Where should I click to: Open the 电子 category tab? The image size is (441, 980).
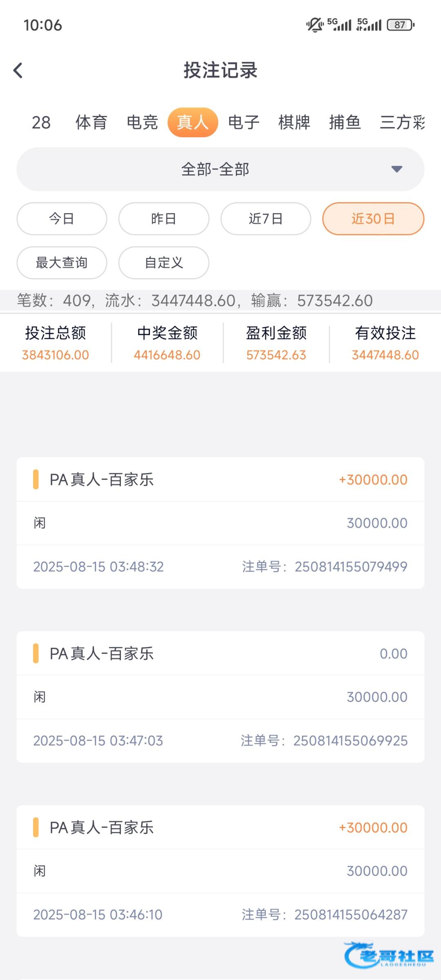point(244,122)
